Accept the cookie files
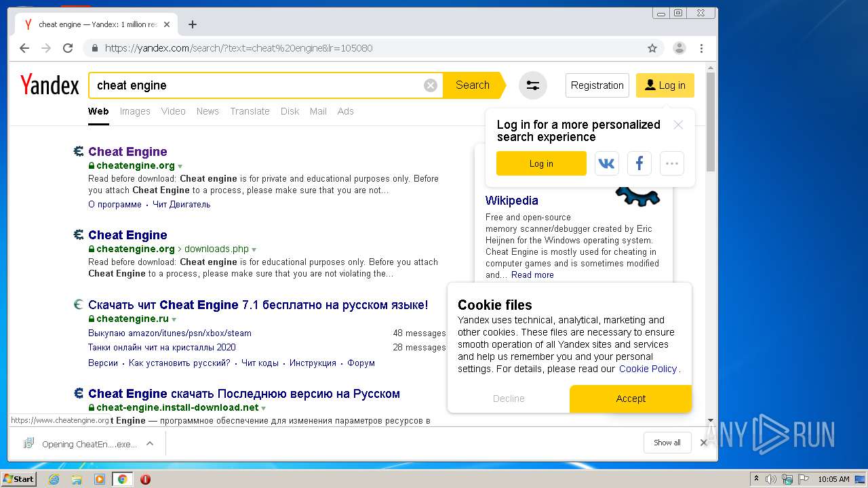Image resolution: width=868 pixels, height=488 pixels. (631, 399)
